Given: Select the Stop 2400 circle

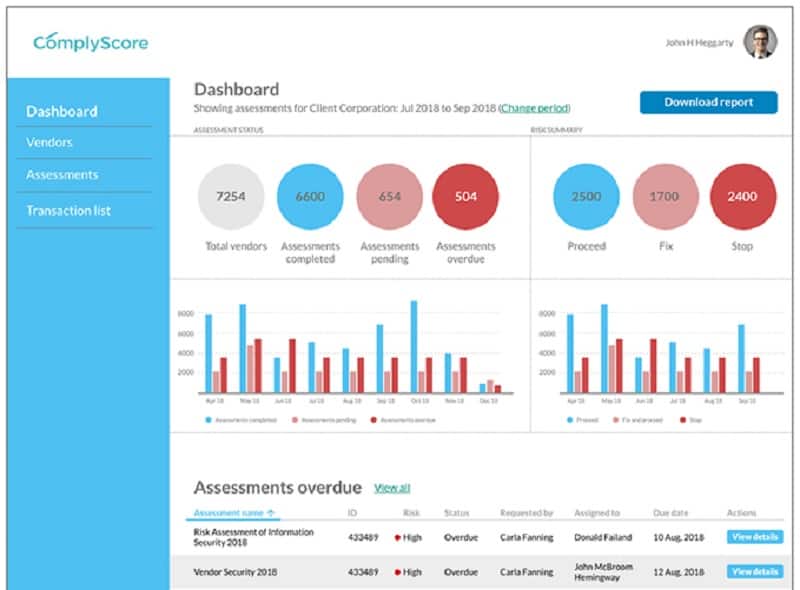Looking at the screenshot, I should click(x=743, y=196).
